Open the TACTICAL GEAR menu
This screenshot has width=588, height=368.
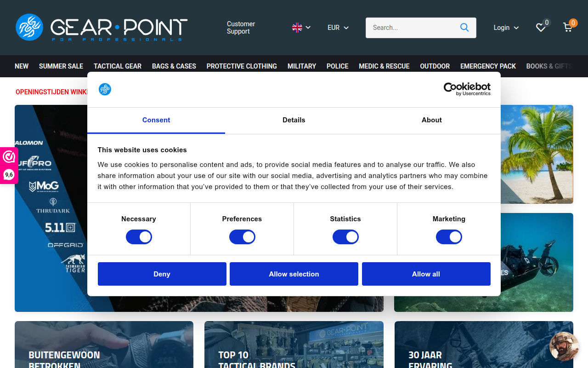tap(118, 66)
